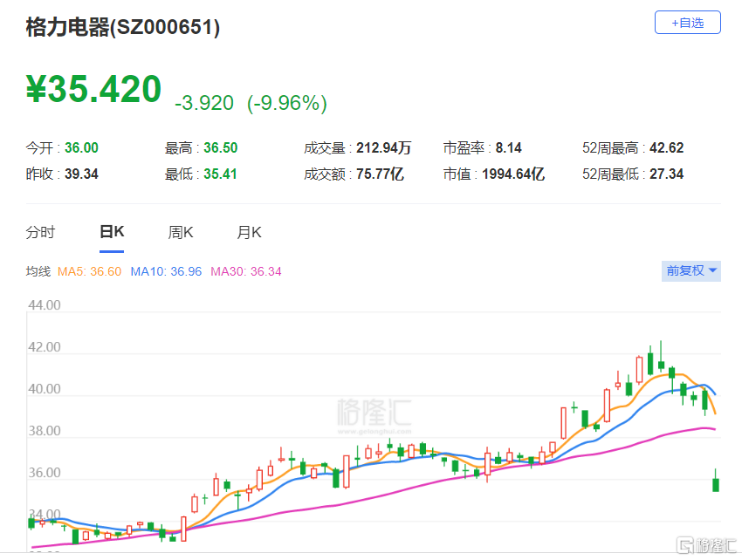
Task: Click 成交额 value 75.77亿
Action: click(x=380, y=174)
